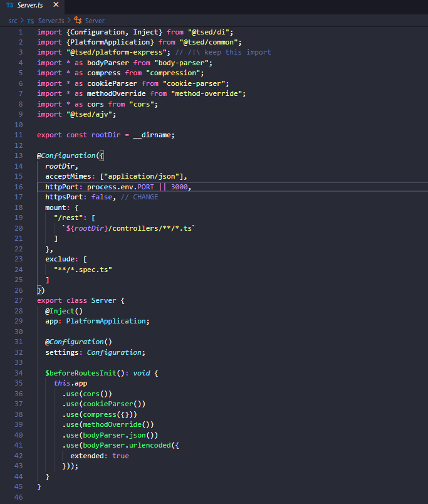428x504 pixels.
Task: Click "method-override" module string
Action: 206,94
